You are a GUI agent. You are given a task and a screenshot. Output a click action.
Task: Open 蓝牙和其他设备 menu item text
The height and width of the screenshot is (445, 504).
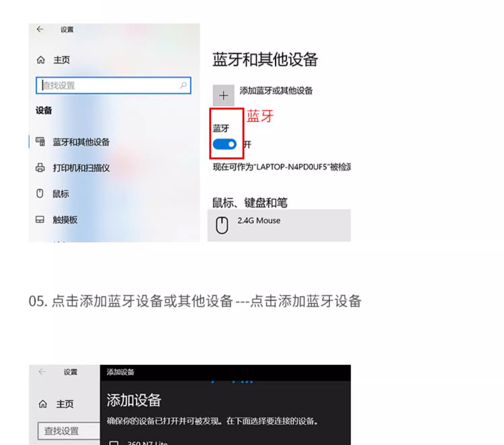point(81,142)
